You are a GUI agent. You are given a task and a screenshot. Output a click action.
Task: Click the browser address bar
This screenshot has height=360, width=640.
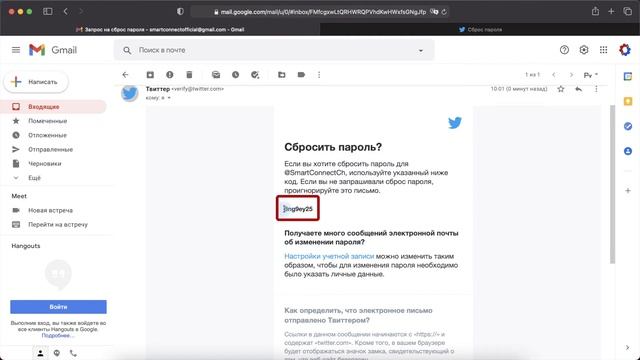point(320,12)
